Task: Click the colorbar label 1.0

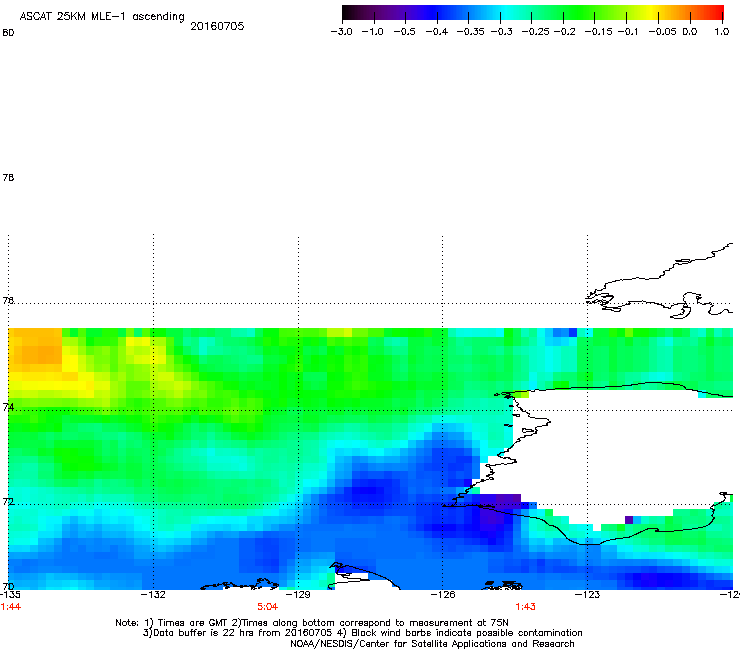Action: point(722,32)
